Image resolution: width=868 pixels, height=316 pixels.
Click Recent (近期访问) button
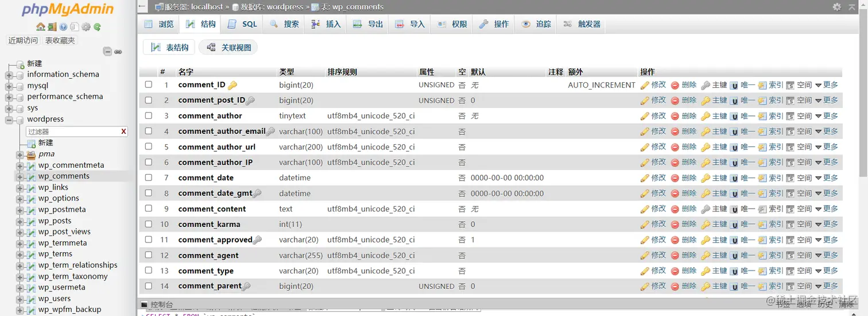[x=23, y=41]
